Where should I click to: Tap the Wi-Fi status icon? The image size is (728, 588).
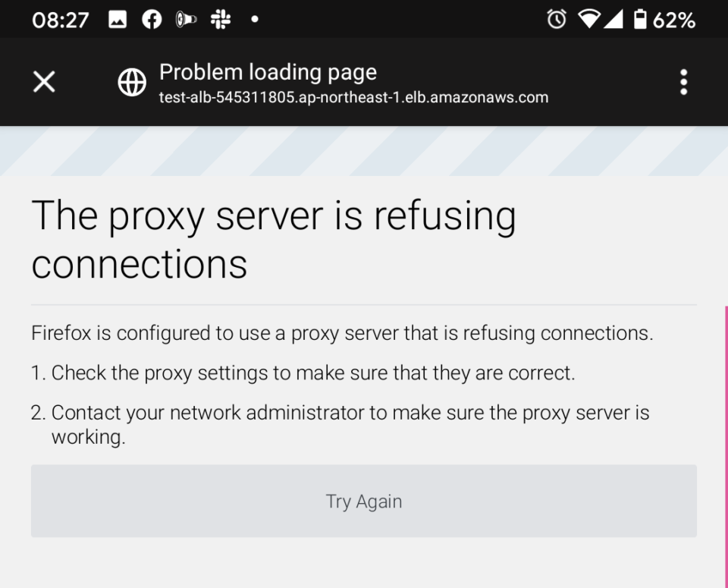588,20
